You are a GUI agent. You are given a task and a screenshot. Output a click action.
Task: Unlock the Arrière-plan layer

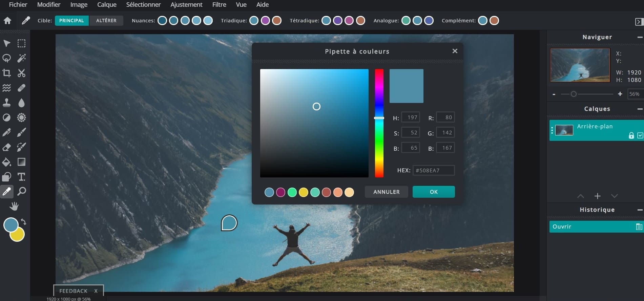(631, 135)
